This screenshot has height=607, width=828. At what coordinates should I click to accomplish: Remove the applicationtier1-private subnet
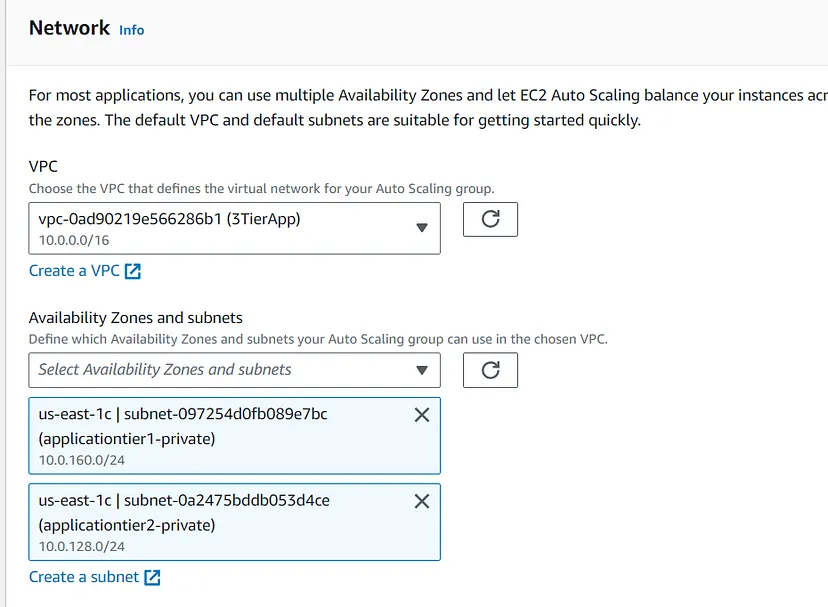(x=422, y=415)
